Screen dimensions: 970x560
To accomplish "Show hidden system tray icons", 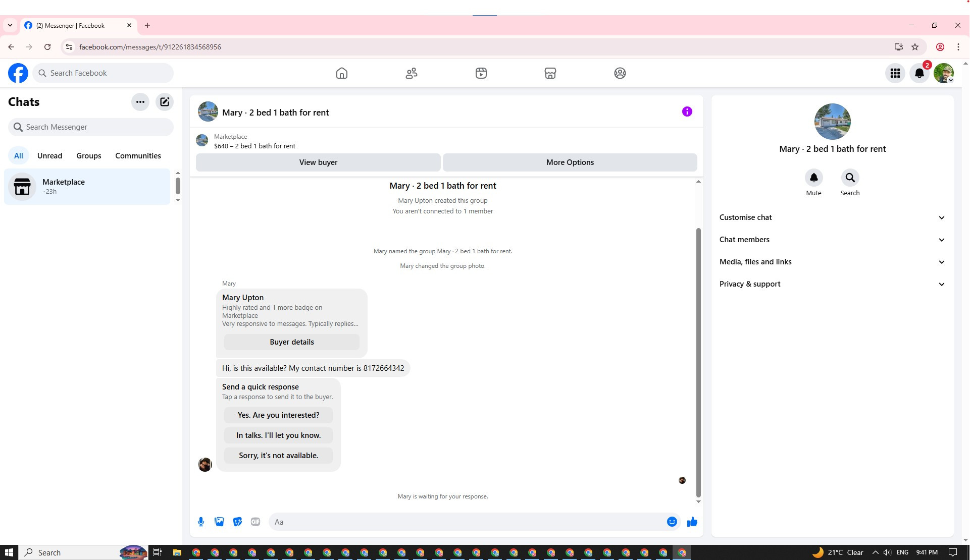I will coord(875,552).
